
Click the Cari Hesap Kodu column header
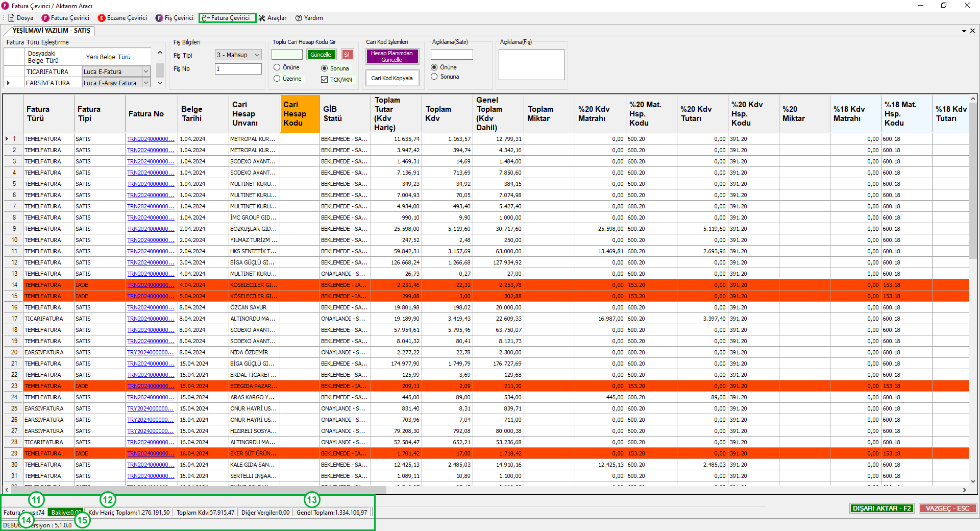pyautogui.click(x=300, y=114)
